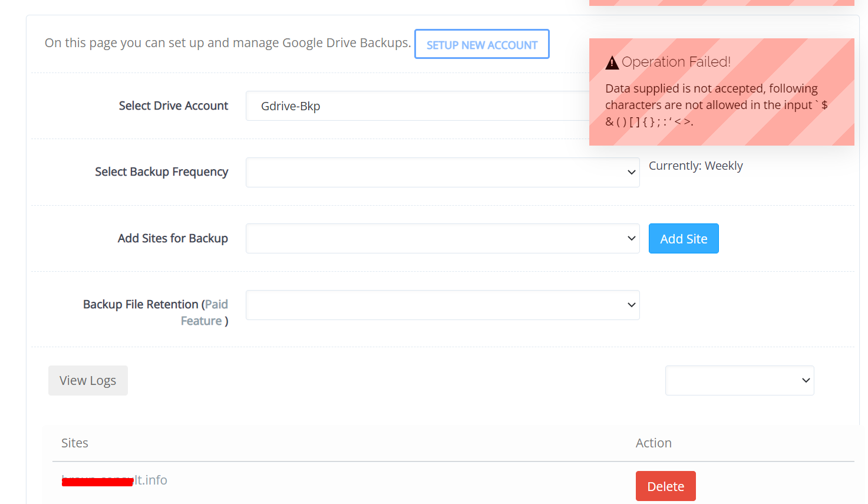The image size is (868, 504).
Task: Open the Backup File Retention dropdown
Action: (442, 305)
